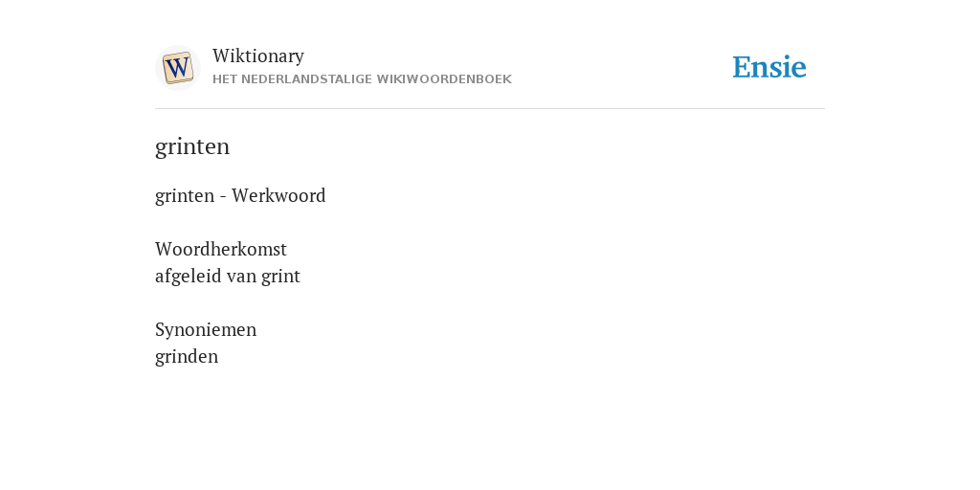Click the first word grinten before Werkwoord
980x490 pixels.
coord(185,195)
